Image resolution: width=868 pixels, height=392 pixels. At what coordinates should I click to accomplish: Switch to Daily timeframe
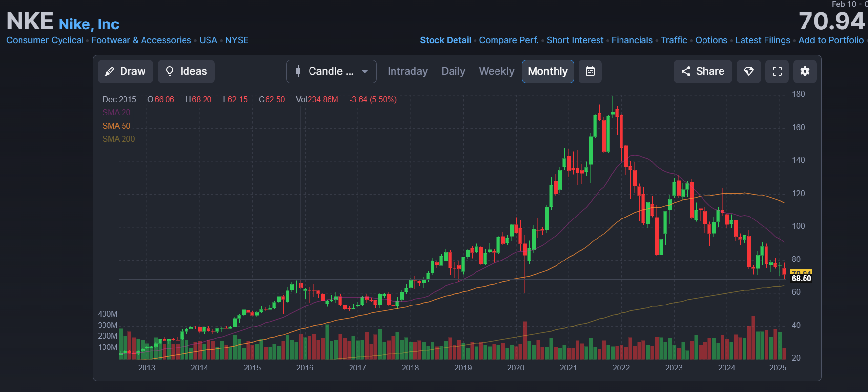point(454,71)
